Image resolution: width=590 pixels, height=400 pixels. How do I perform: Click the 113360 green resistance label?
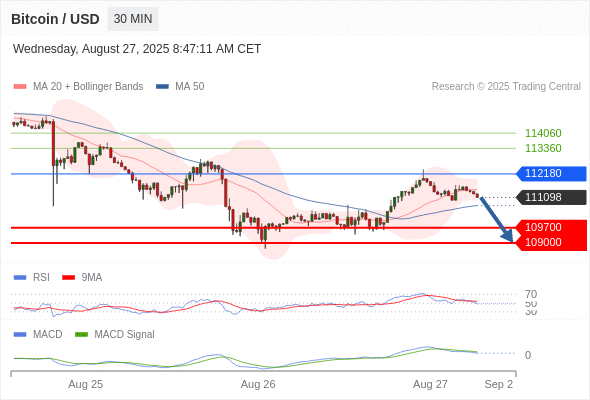[543, 148]
